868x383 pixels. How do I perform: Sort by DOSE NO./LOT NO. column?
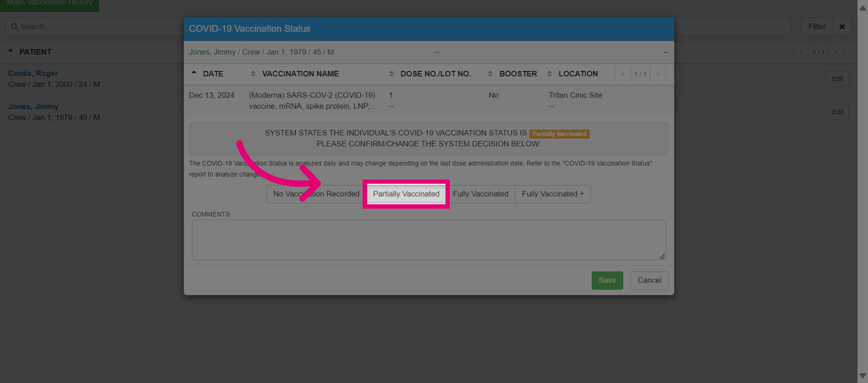point(435,74)
